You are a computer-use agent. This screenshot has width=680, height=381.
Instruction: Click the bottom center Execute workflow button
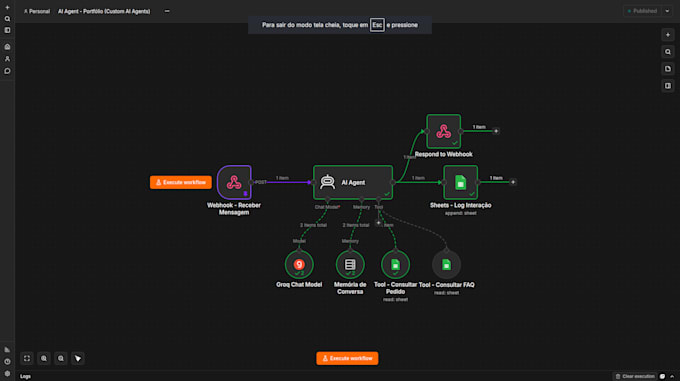point(347,358)
